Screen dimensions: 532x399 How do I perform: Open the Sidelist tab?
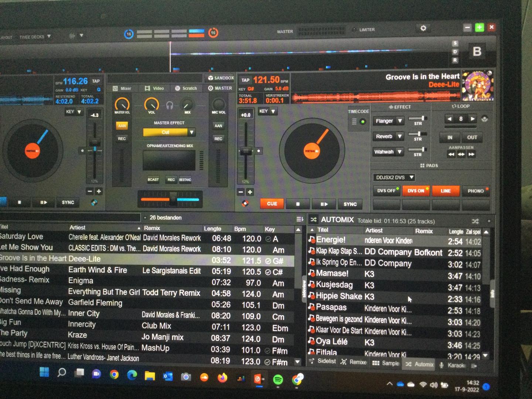pyautogui.click(x=323, y=361)
